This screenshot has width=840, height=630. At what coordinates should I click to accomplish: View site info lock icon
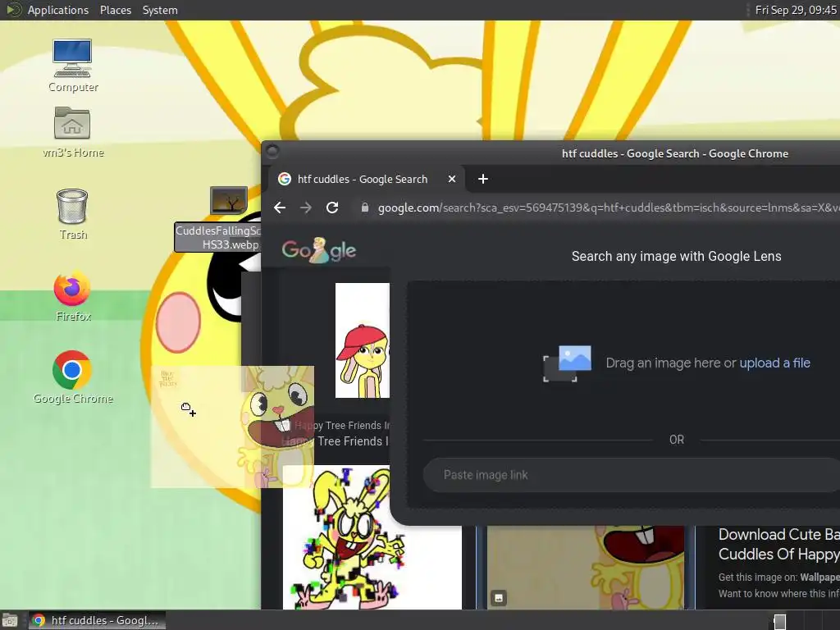tap(365, 208)
